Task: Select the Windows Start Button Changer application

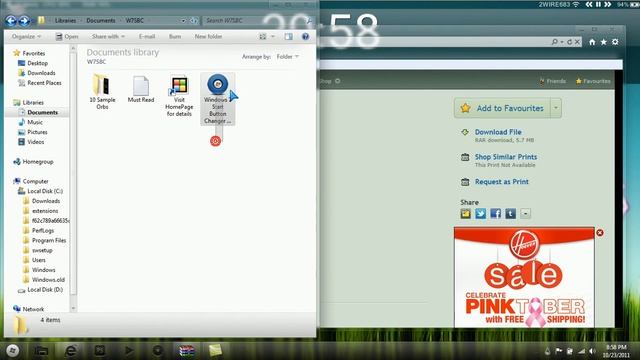Action: pos(218,99)
